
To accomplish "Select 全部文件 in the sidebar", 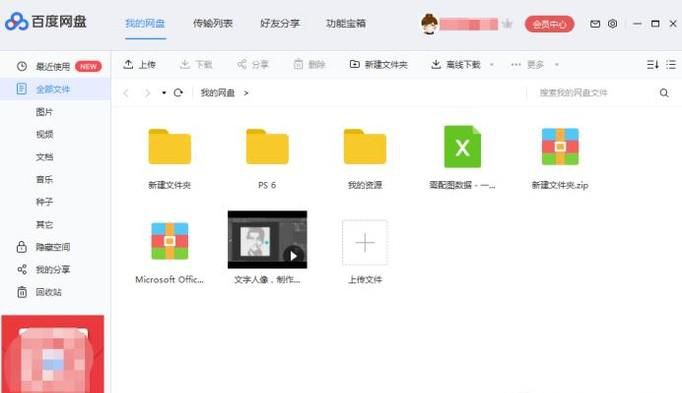I will 55,89.
